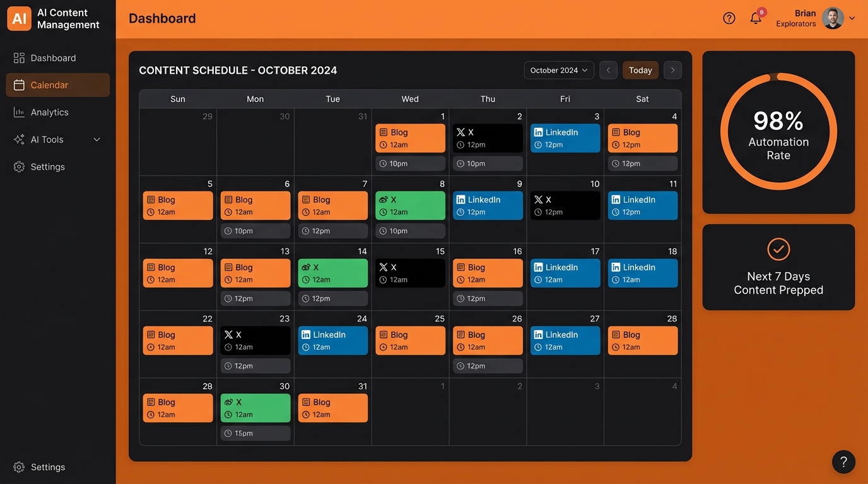Advance to next month arrow
The width and height of the screenshot is (868, 484).
672,70
